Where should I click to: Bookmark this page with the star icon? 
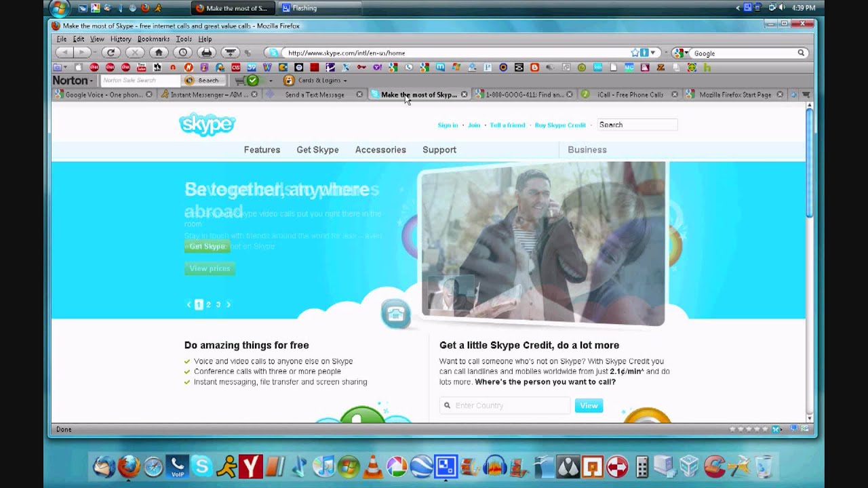(635, 52)
